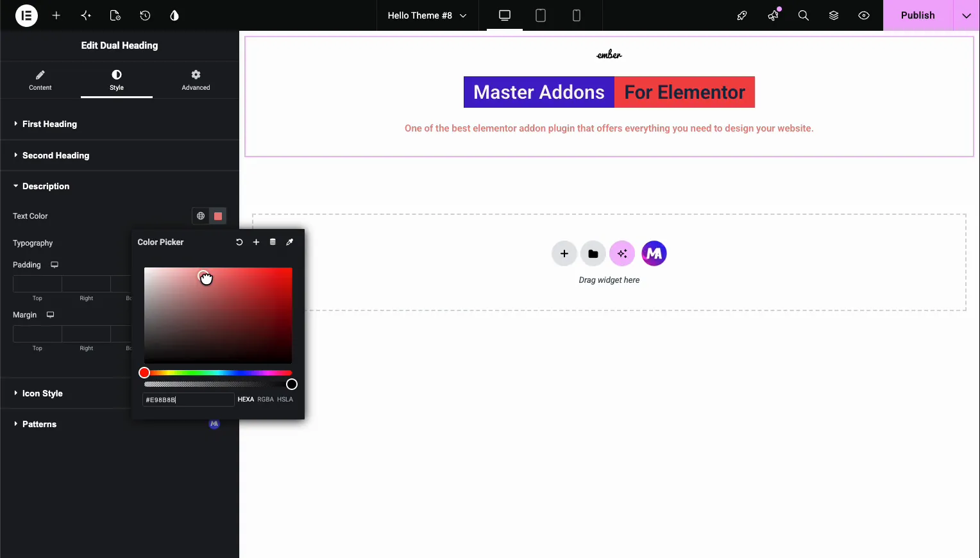The image size is (980, 558).
Task: Select HEXA color format
Action: [x=246, y=400]
